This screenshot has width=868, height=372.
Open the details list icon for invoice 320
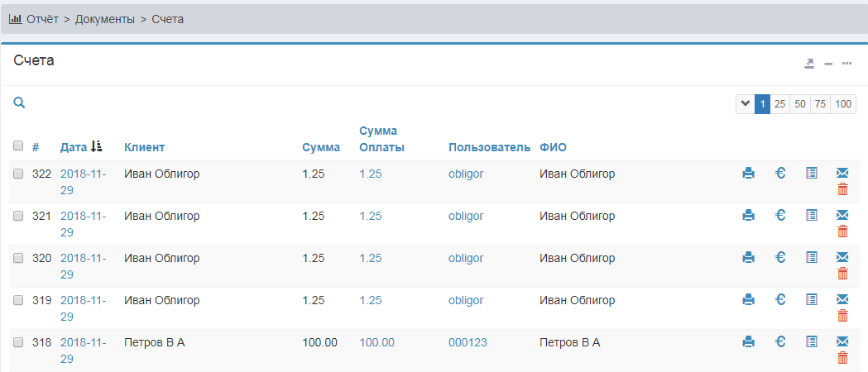click(x=811, y=258)
